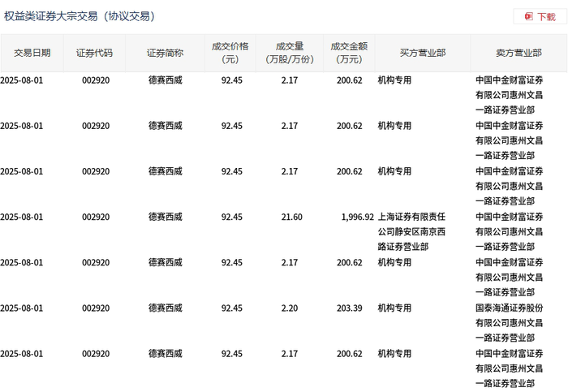Click the 2.20 volume cell

click(290, 308)
